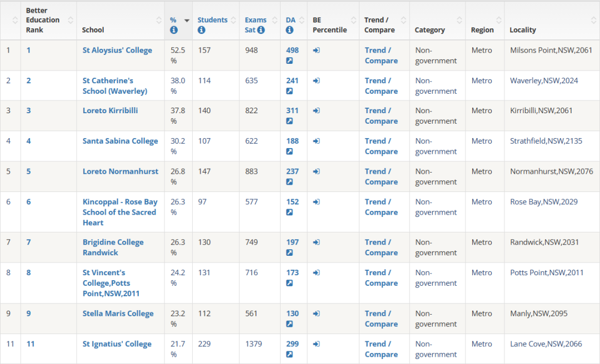The width and height of the screenshot is (600, 364).
Task: Open external DA link for St Aloysius' College
Action: coord(289,60)
